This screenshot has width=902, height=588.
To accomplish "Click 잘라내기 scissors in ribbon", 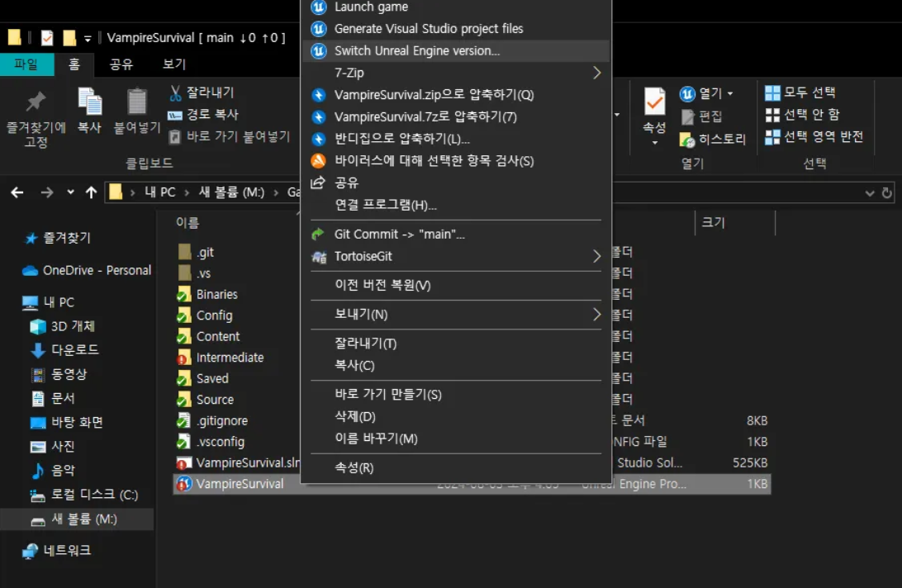I will 202,92.
